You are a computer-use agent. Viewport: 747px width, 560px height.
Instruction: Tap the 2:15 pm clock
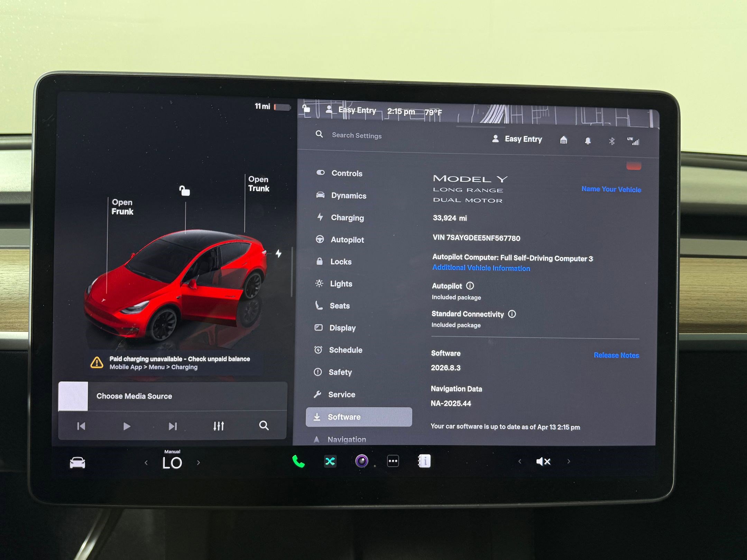(401, 111)
